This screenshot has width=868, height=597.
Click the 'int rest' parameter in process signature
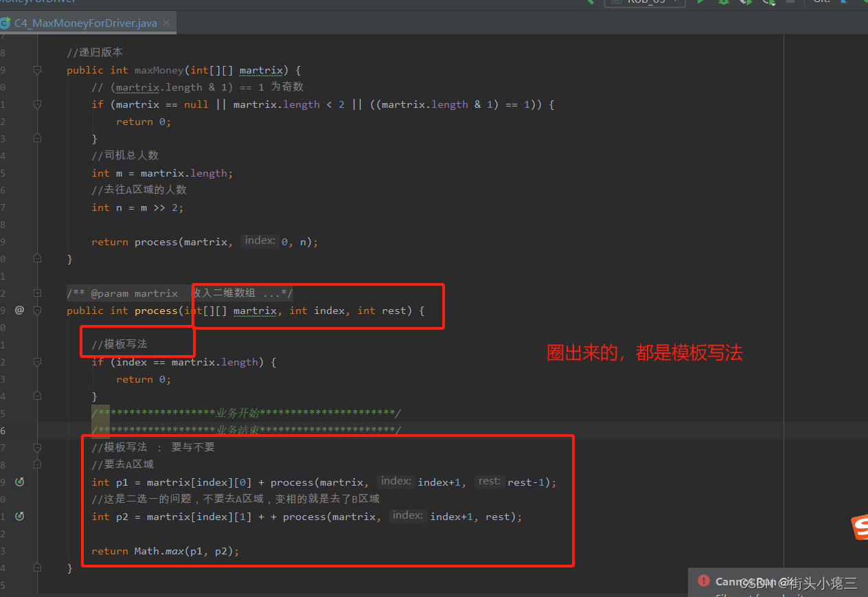coord(382,311)
